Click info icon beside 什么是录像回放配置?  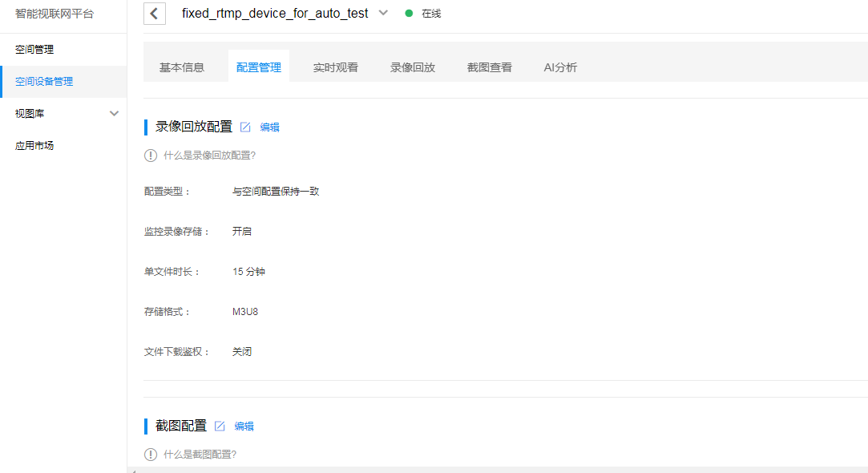click(151, 156)
